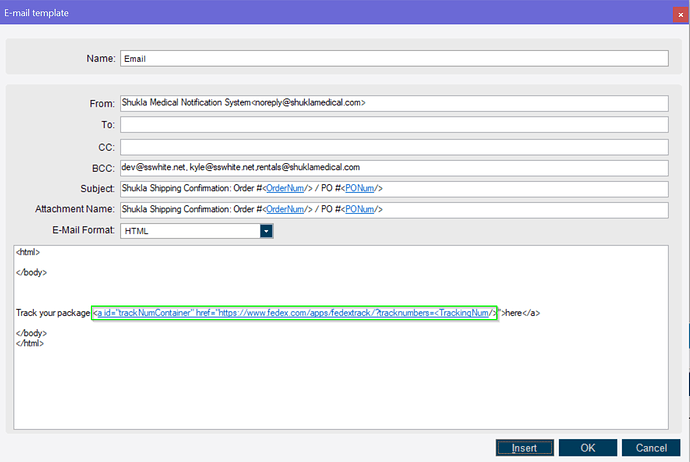Viewport: 690px width, 462px height.
Task: Click the OrderNum tag in Subject field
Action: 285,188
